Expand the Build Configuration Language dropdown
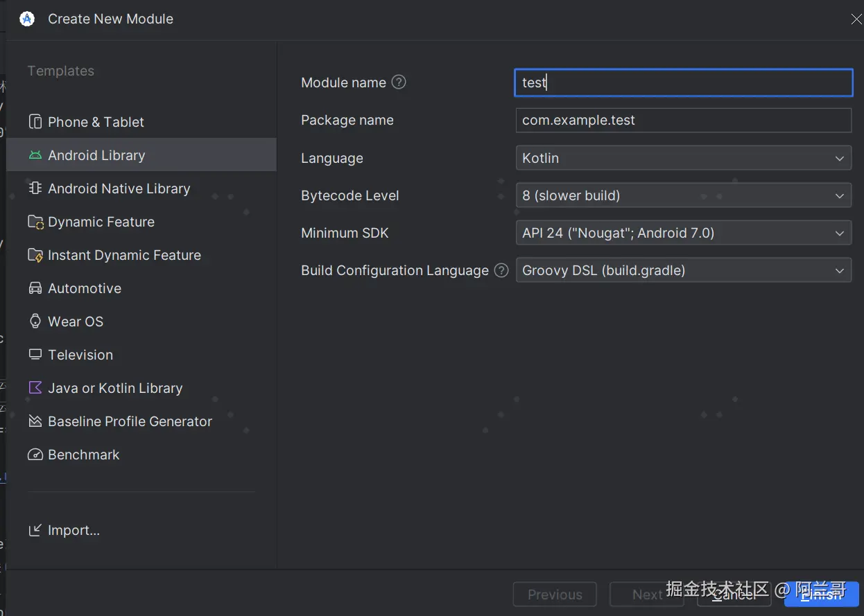Viewport: 864px width, 616px height. pyautogui.click(x=684, y=270)
